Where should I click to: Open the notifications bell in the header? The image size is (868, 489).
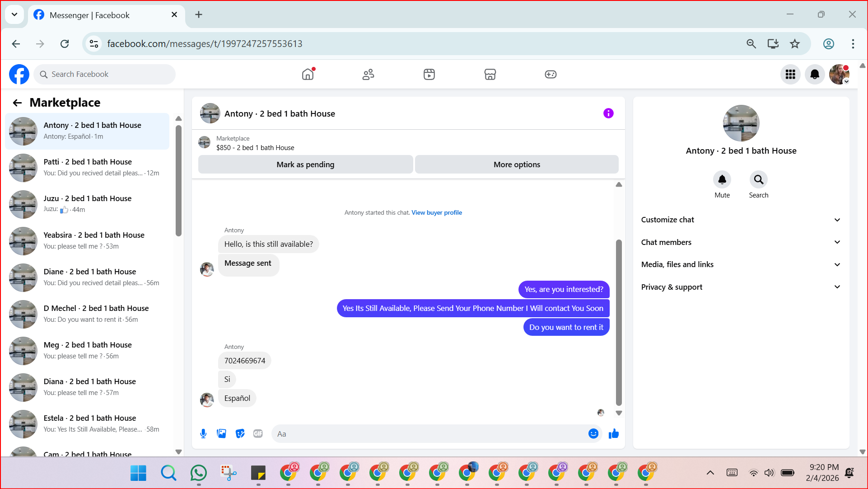point(814,74)
